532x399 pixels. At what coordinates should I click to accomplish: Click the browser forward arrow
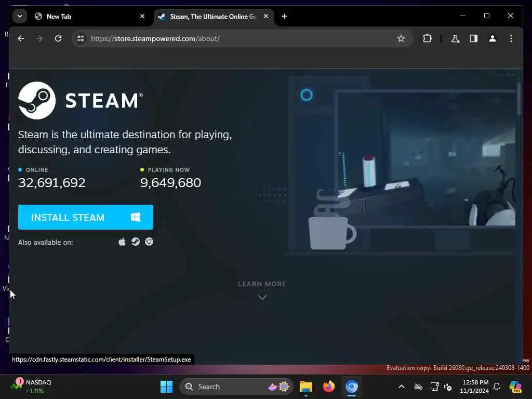click(39, 38)
